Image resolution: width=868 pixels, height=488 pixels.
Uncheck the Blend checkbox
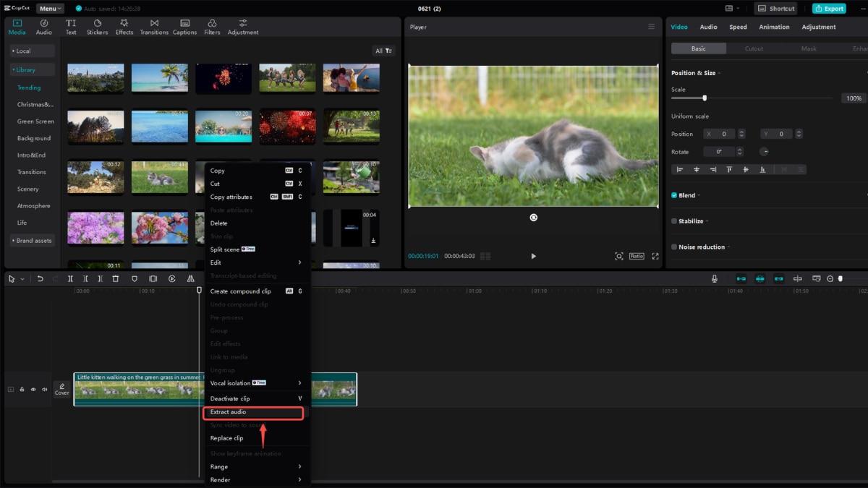tap(674, 195)
